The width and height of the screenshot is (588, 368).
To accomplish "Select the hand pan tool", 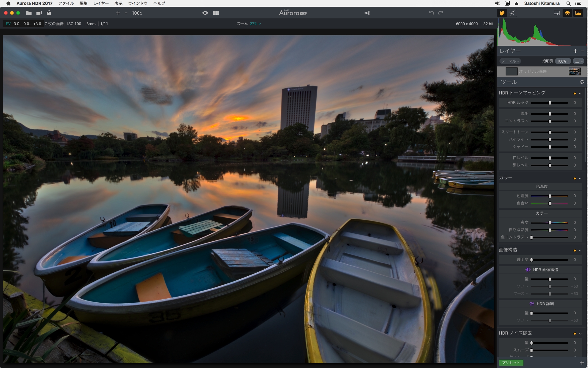I will pyautogui.click(x=502, y=13).
